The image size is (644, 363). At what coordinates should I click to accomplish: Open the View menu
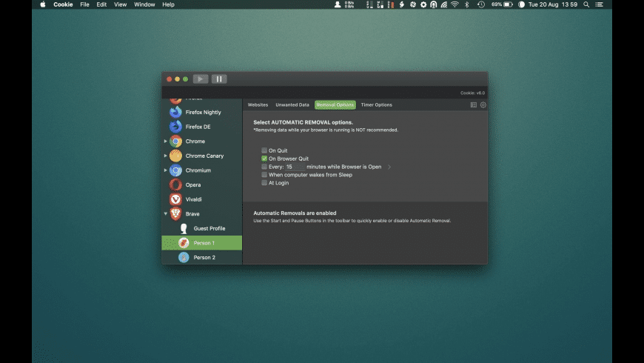(x=121, y=4)
